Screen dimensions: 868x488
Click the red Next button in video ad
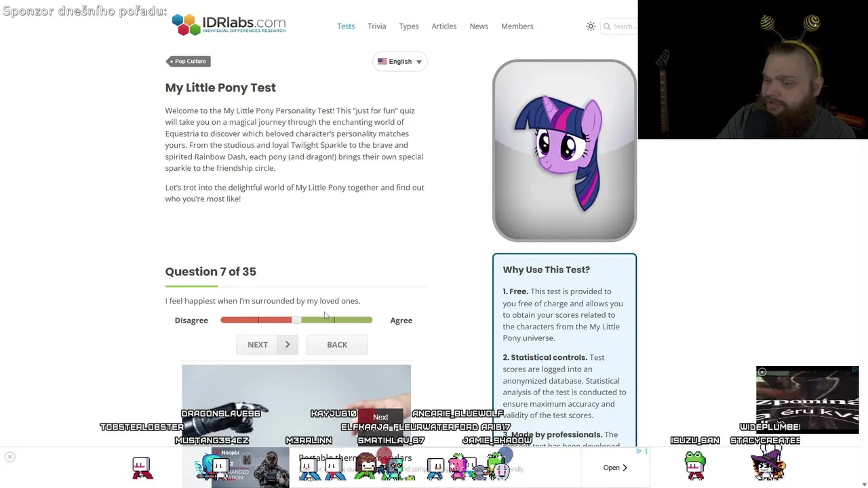(x=380, y=418)
